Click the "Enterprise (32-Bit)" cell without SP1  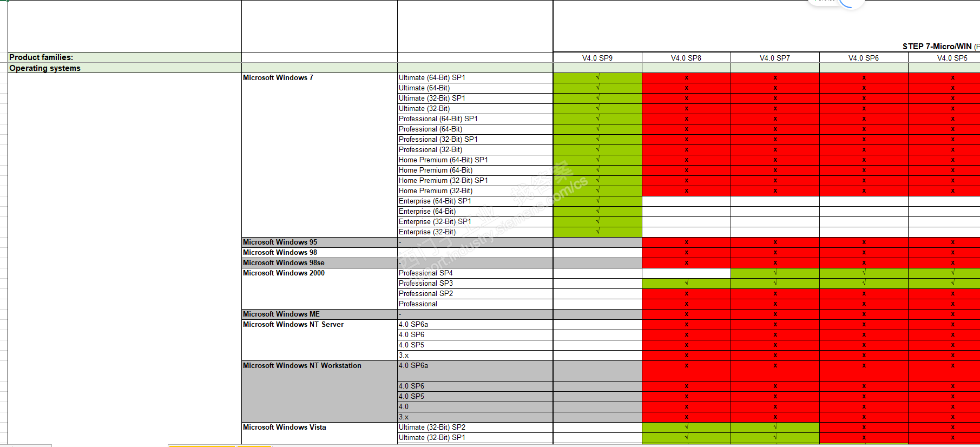(475, 232)
